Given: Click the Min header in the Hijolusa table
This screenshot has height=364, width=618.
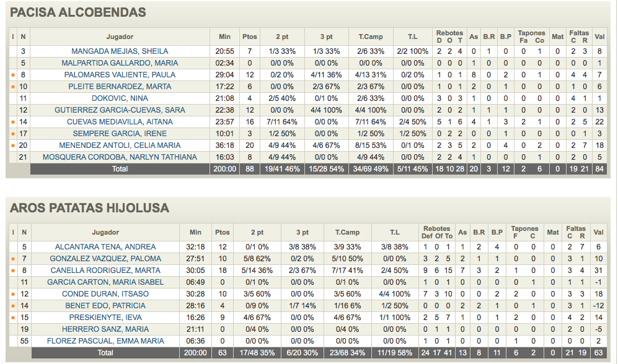Looking at the screenshot, I should point(195,232).
